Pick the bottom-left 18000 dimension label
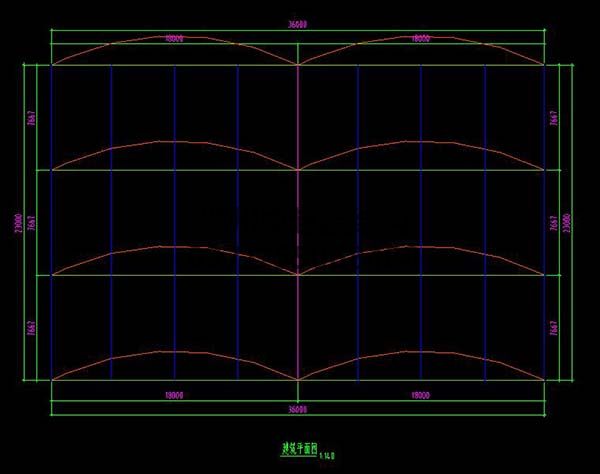 tap(174, 395)
